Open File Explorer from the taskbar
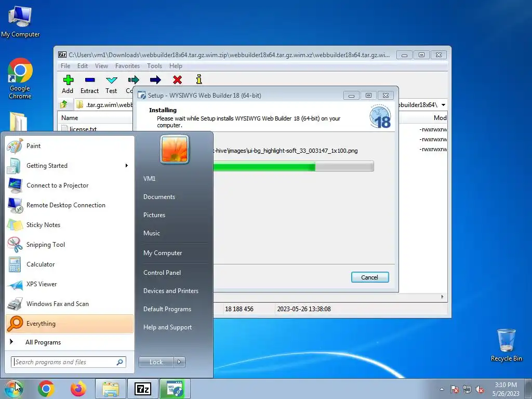532x399 pixels. [x=111, y=389]
